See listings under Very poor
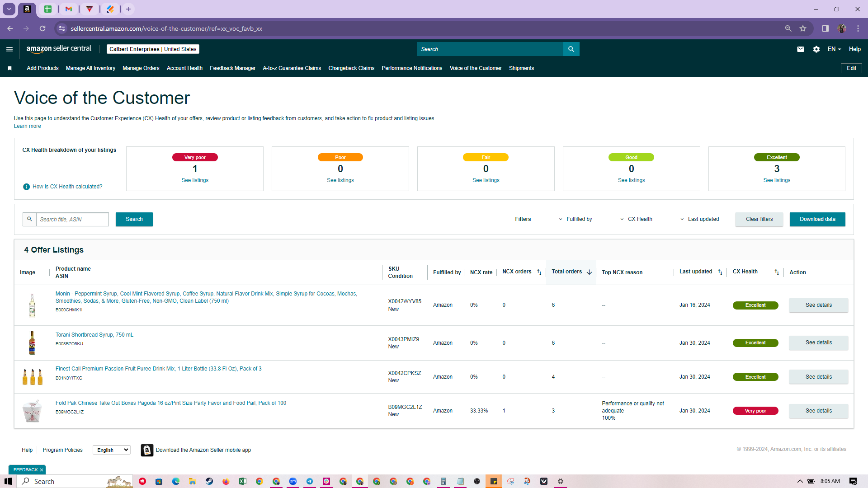Screen dimensions: 868x488 (x=195, y=180)
